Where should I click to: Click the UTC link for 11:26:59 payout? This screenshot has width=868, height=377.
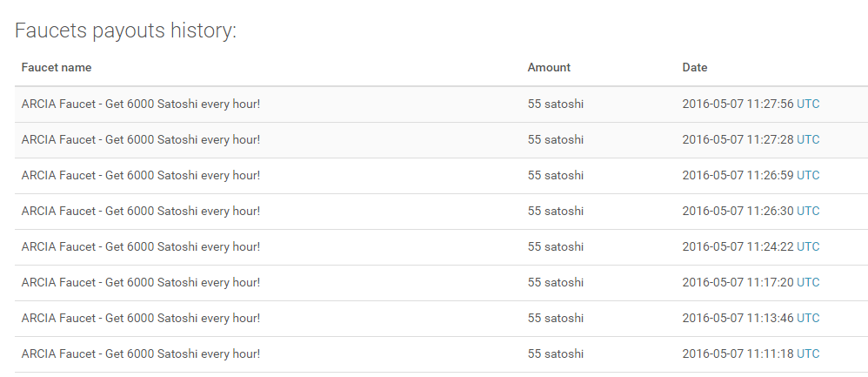coord(808,176)
